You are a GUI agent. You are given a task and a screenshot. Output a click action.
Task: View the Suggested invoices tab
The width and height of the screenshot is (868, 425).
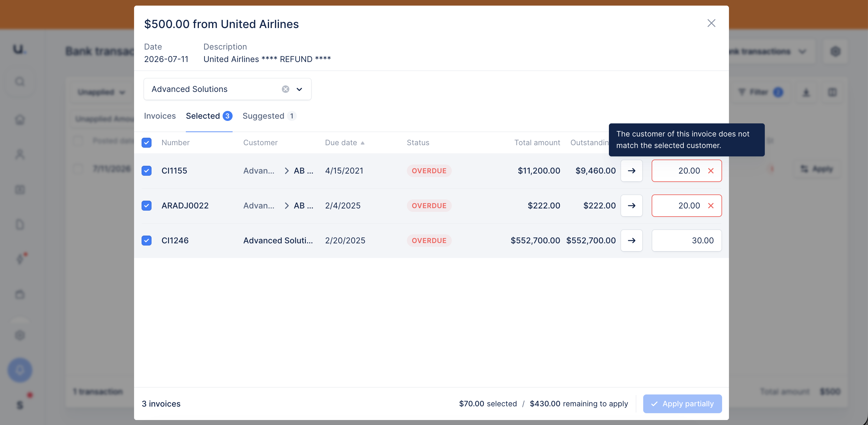click(269, 116)
